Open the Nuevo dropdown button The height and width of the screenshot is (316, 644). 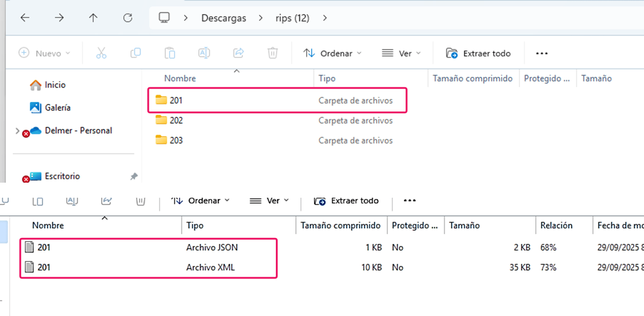[44, 53]
